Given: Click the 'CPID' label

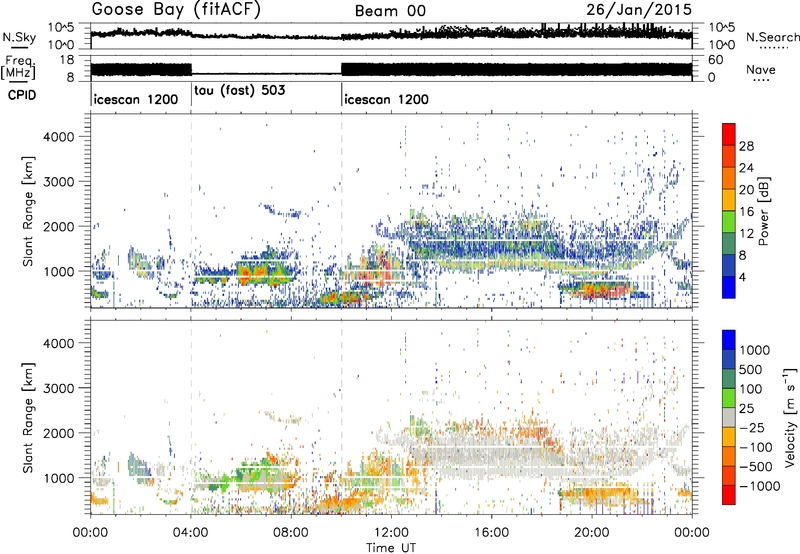Looking at the screenshot, I should point(22,95).
